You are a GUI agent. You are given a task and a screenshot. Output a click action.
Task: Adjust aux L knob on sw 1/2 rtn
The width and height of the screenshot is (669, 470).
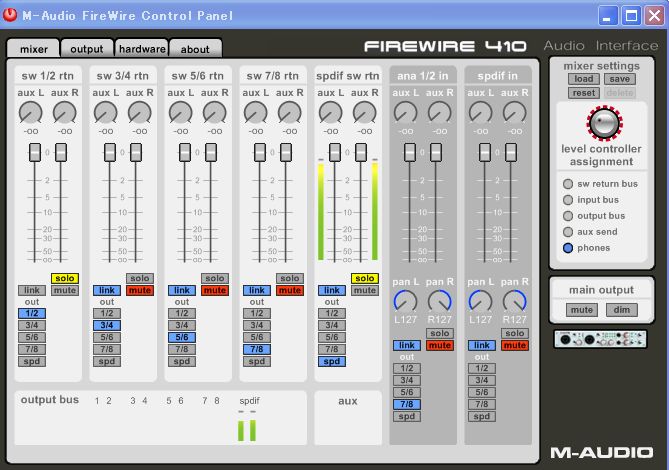pos(31,113)
